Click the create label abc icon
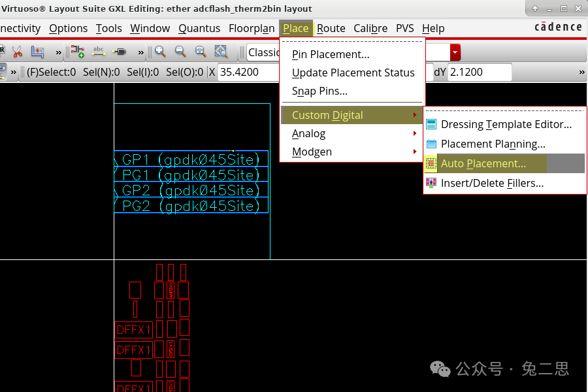This screenshot has width=588, height=392. click(x=98, y=52)
